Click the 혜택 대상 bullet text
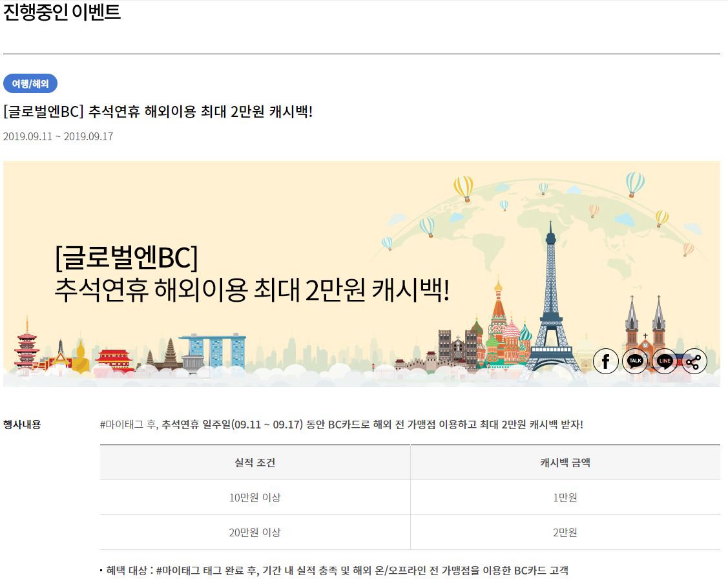The image size is (728, 579). click(x=336, y=570)
